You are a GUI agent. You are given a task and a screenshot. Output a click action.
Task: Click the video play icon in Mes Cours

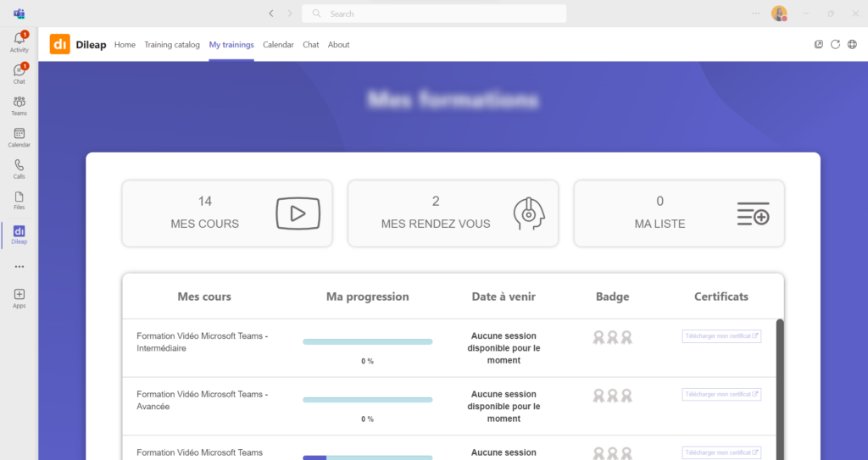[298, 213]
